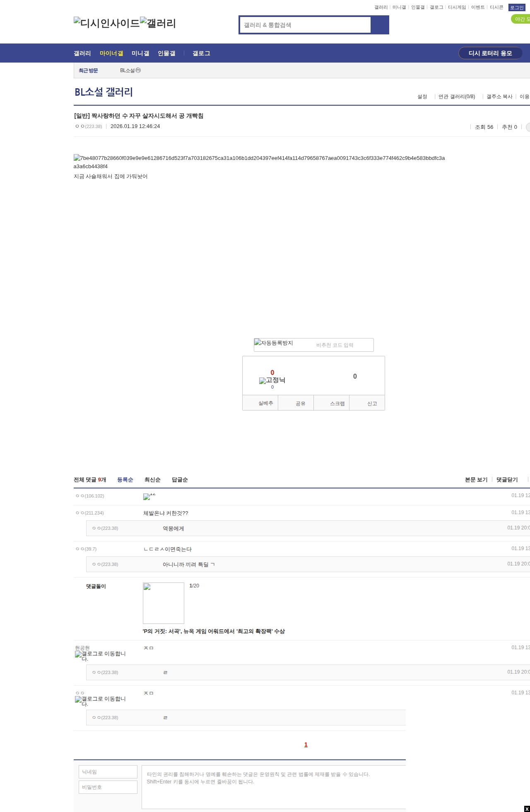
Task: Open the 'P의 거짓: 서곡' news headline link
Action: pos(214,631)
